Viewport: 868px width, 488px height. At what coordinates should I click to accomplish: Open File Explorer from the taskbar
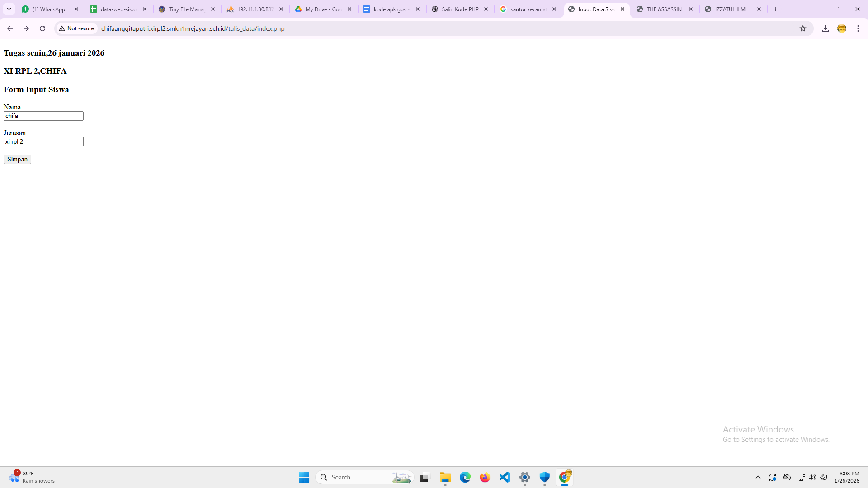point(445,477)
